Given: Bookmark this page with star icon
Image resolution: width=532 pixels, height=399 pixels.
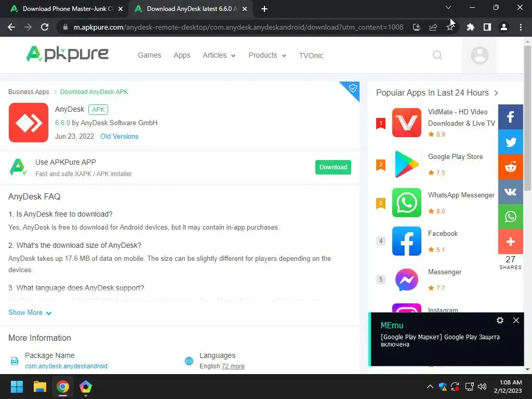Looking at the screenshot, I should pyautogui.click(x=450, y=27).
